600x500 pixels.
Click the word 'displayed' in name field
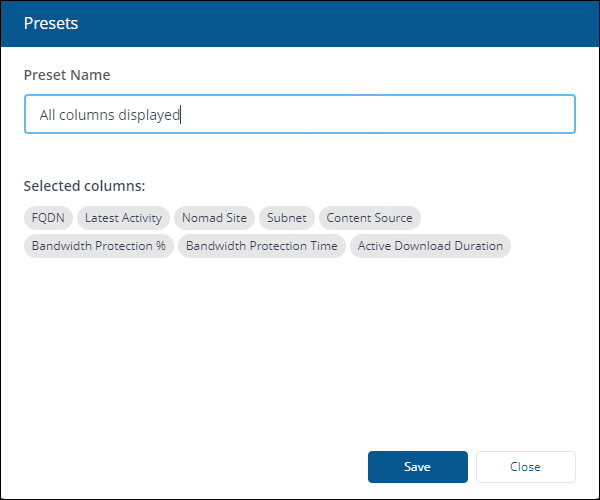[149, 115]
